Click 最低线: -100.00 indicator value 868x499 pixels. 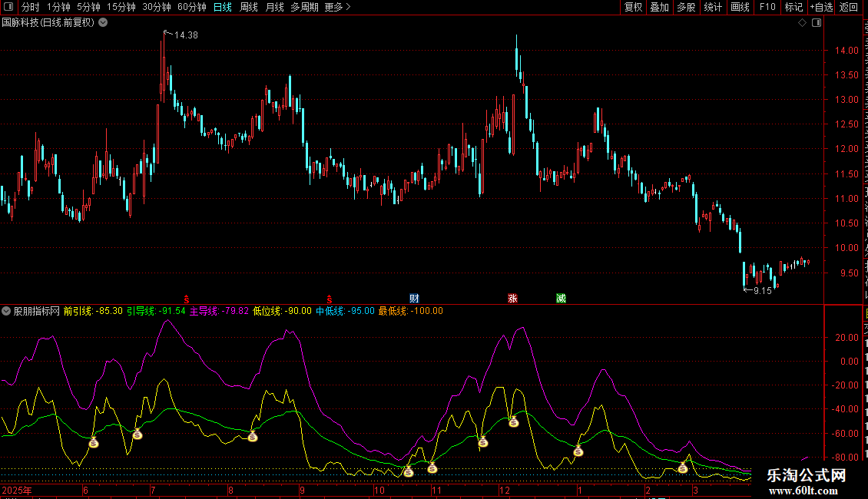[411, 311]
